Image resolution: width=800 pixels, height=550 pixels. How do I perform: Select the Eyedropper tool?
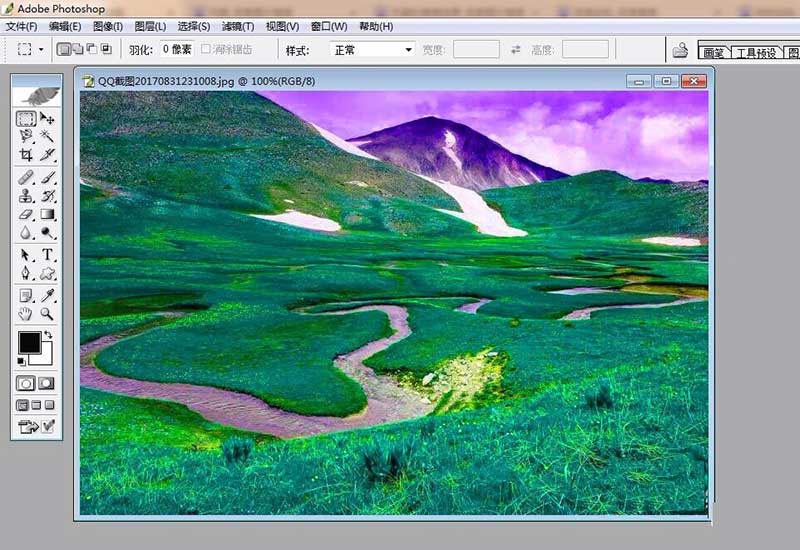(47, 296)
